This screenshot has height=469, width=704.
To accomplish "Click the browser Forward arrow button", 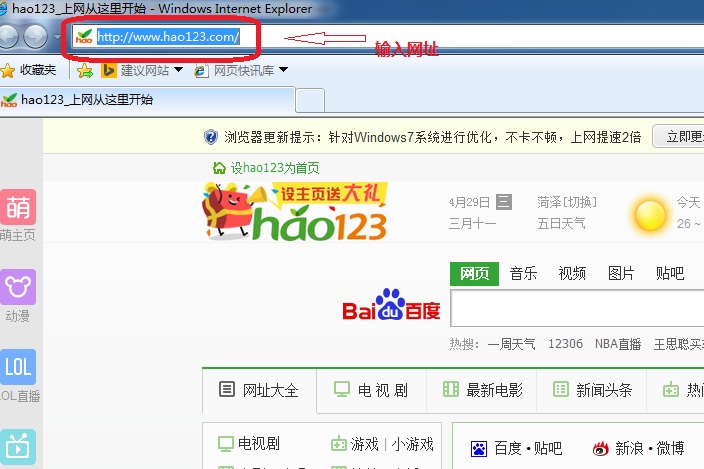I will (x=35, y=37).
